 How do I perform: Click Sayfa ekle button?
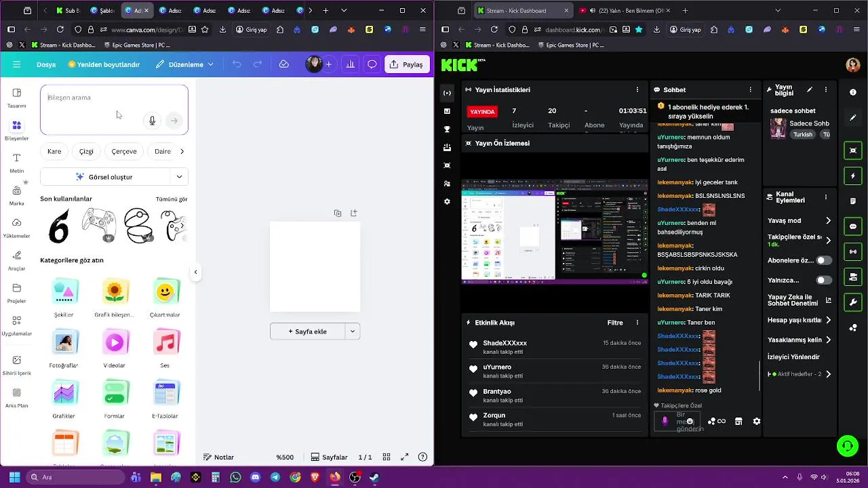click(307, 331)
